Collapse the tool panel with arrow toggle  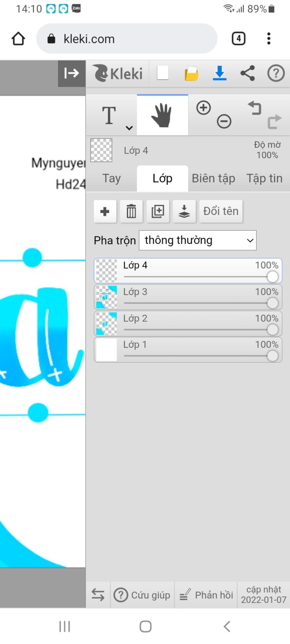click(72, 73)
